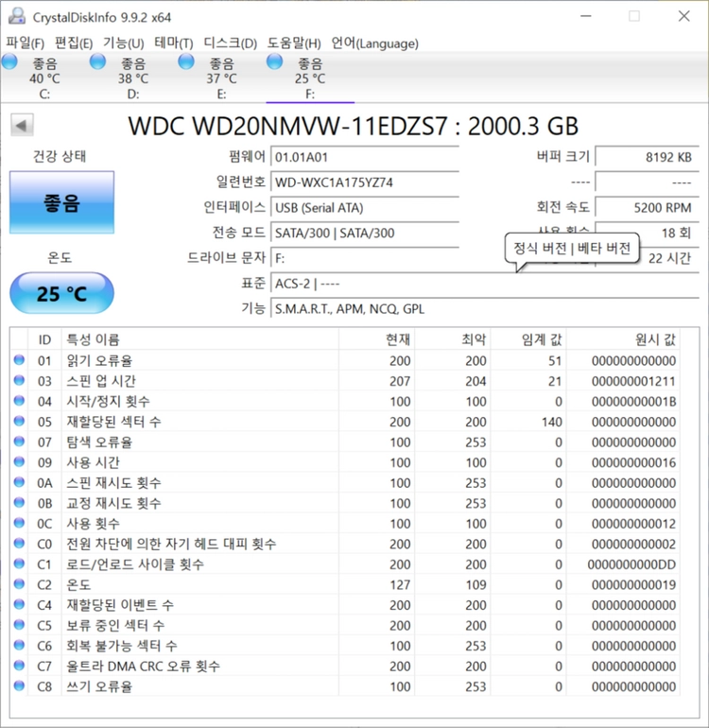709x728 pixels.
Task: Click status dot of 01 읽기 오류율
Action: (19, 360)
